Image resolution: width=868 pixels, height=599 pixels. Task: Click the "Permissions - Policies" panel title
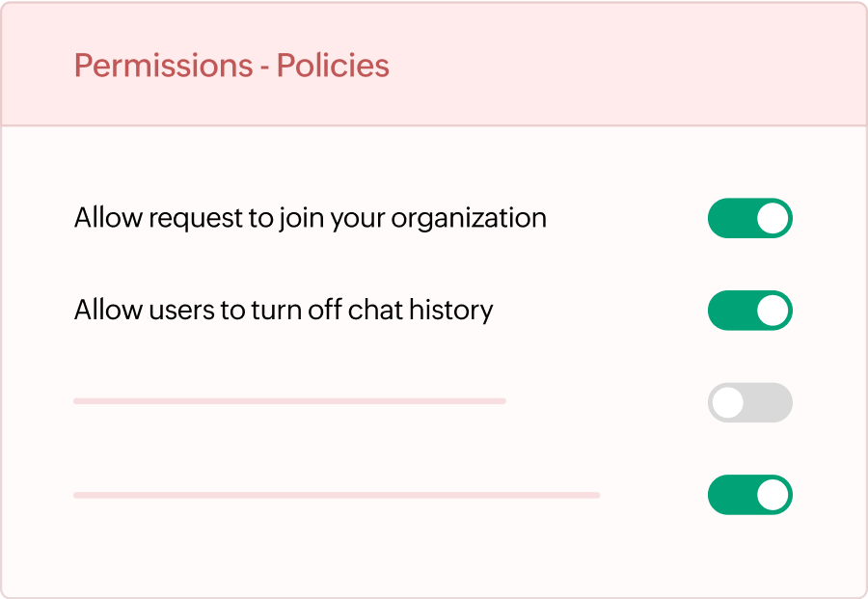click(231, 66)
